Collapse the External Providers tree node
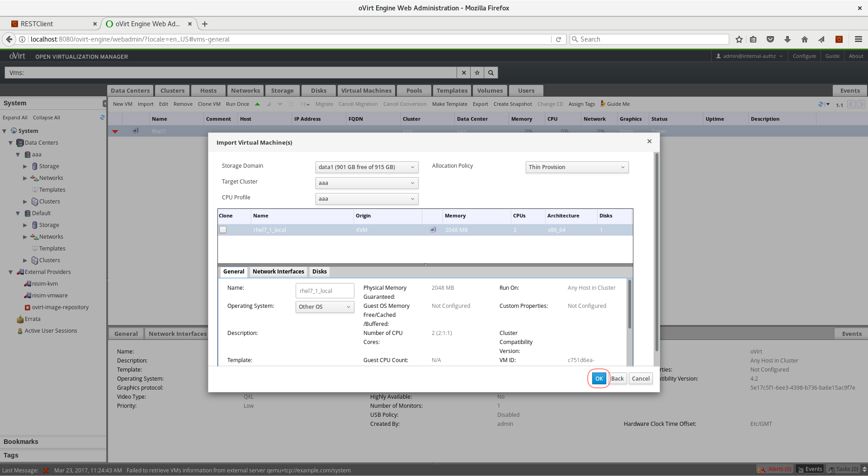 10,272
